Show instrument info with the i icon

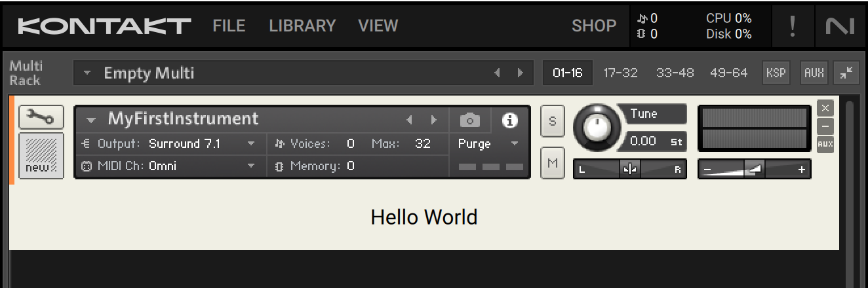tap(510, 120)
